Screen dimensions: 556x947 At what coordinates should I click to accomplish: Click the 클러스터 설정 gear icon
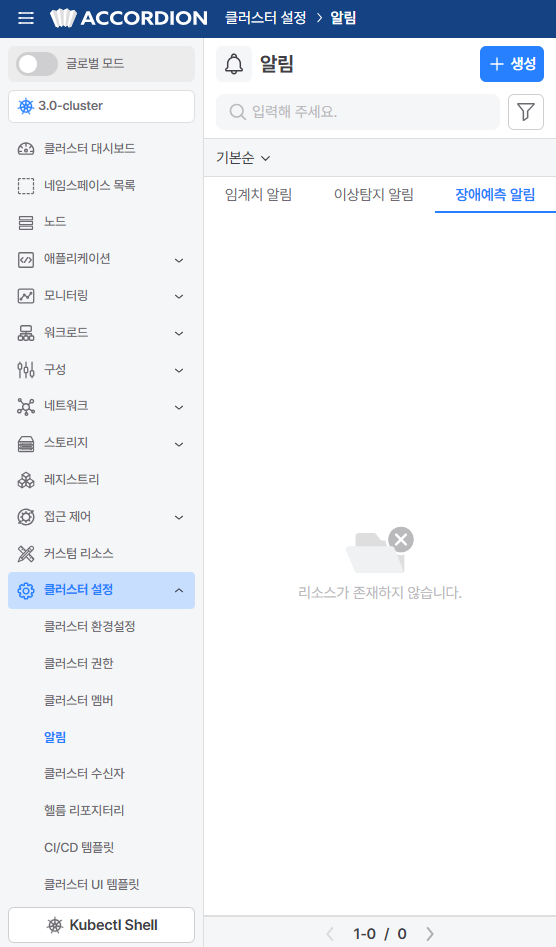point(26,591)
